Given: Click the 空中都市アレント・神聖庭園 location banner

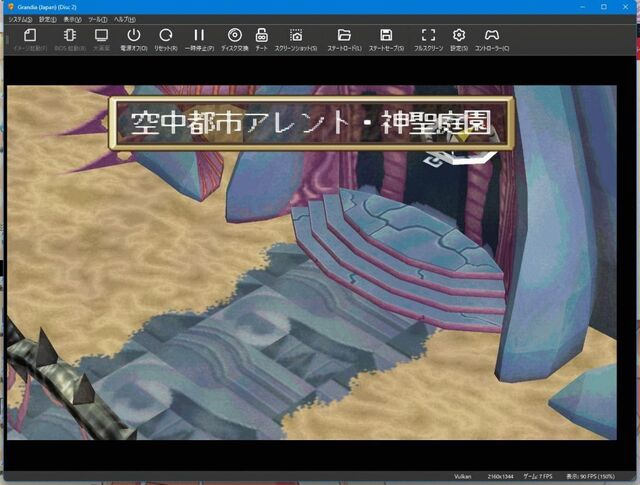Looking at the screenshot, I should pyautogui.click(x=311, y=123).
